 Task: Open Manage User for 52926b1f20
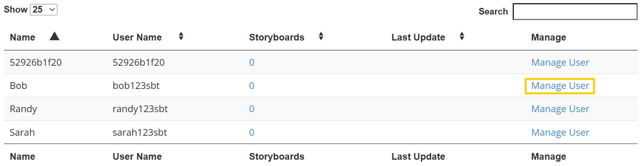coord(560,63)
